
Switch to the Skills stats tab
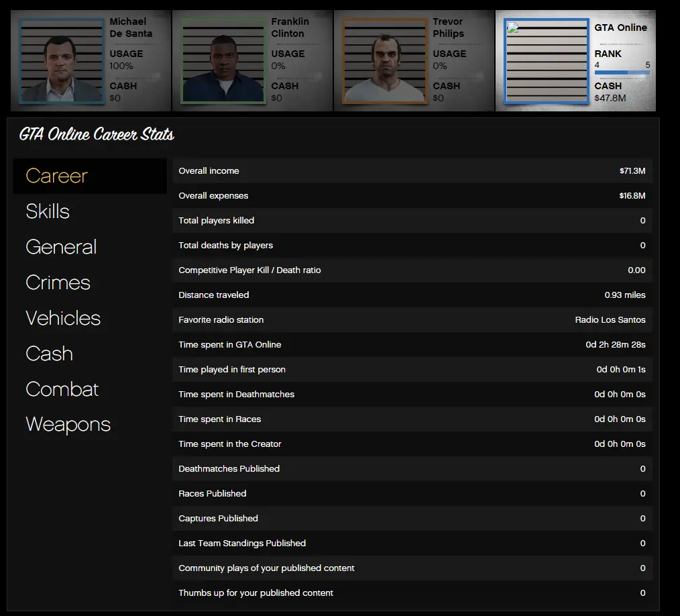pos(48,211)
